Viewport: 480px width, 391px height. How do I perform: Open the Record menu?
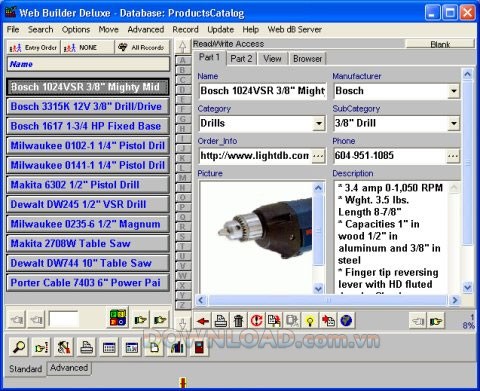[185, 29]
